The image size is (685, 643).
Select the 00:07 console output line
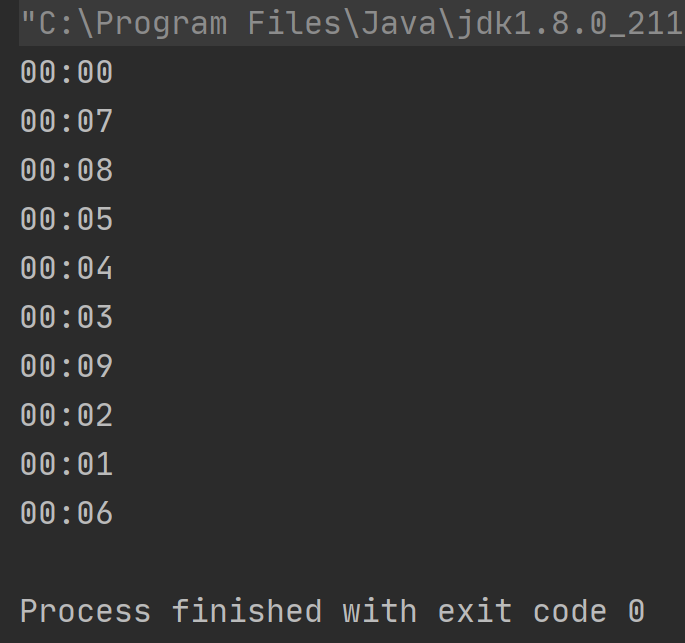[66, 121]
